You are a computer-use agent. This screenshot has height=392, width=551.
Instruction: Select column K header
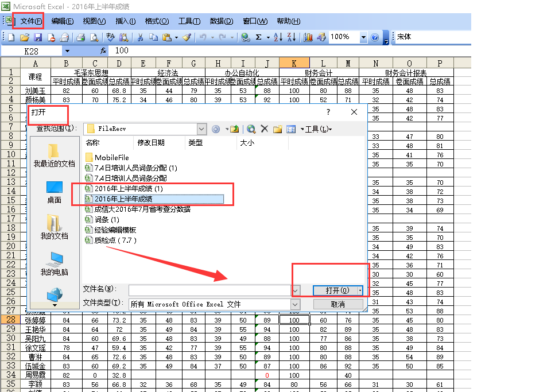294,63
